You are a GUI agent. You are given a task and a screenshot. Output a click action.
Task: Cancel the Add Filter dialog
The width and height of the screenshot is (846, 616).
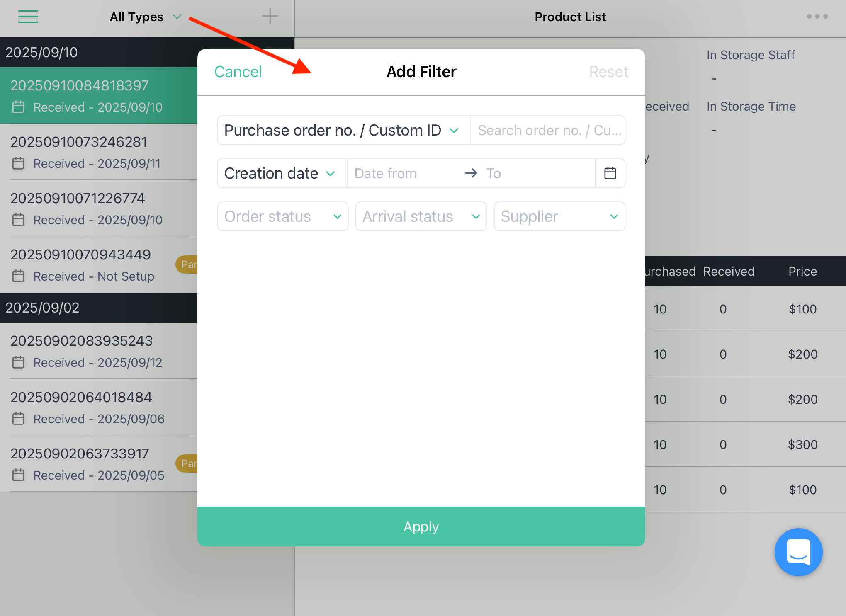point(238,72)
